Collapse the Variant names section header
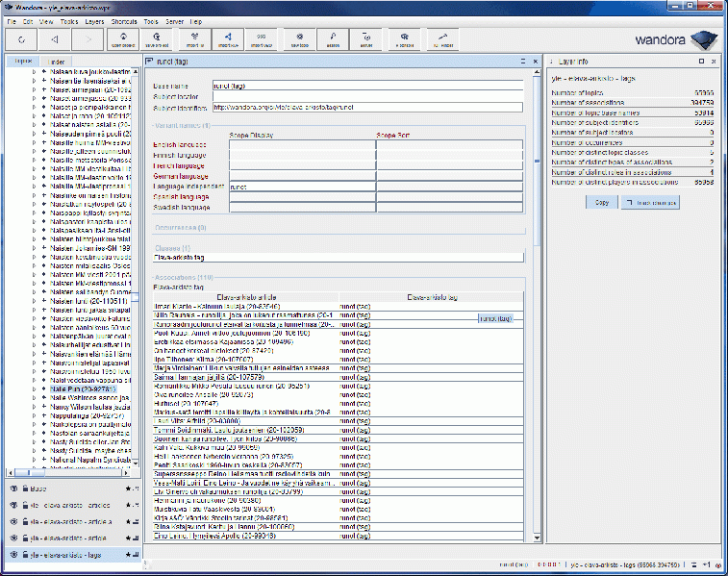This screenshot has width=728, height=576. pyautogui.click(x=182, y=125)
